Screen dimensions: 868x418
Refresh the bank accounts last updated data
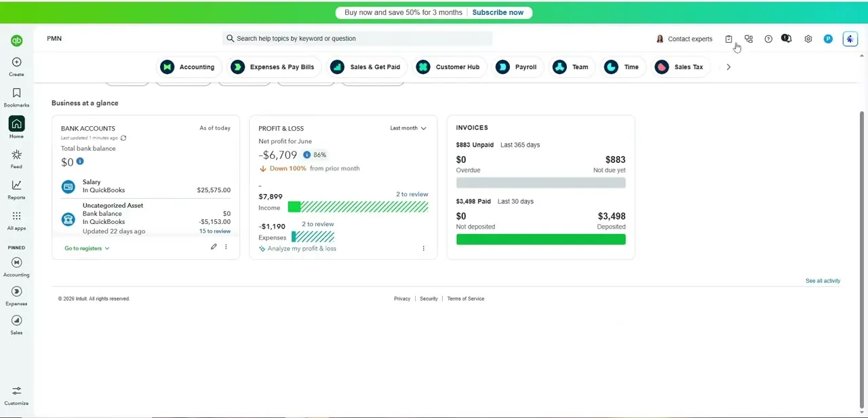pos(123,138)
